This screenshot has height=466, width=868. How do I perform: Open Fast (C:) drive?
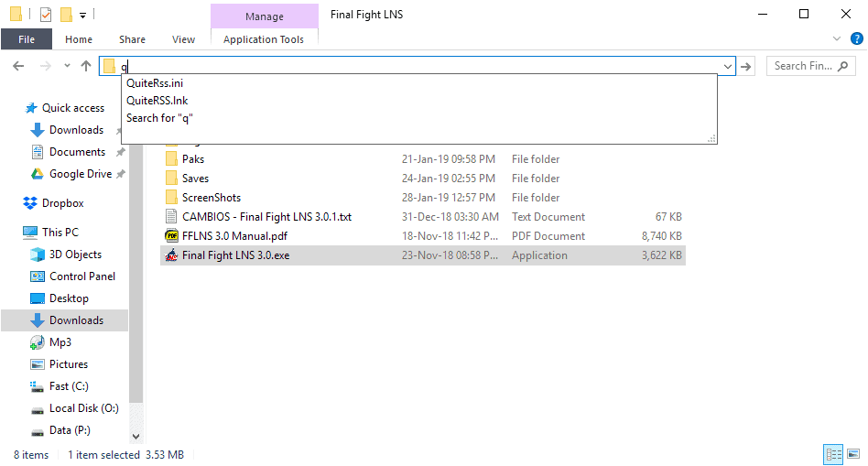pyautogui.click(x=69, y=386)
